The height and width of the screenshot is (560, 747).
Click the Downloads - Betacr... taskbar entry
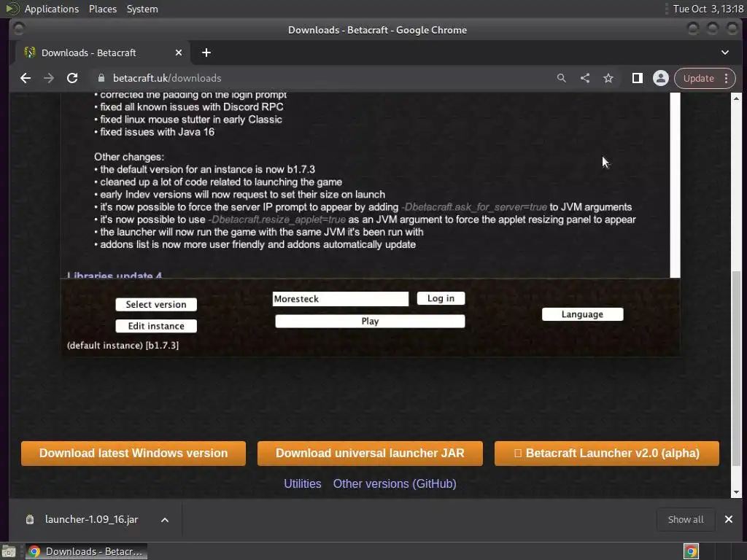(86, 551)
